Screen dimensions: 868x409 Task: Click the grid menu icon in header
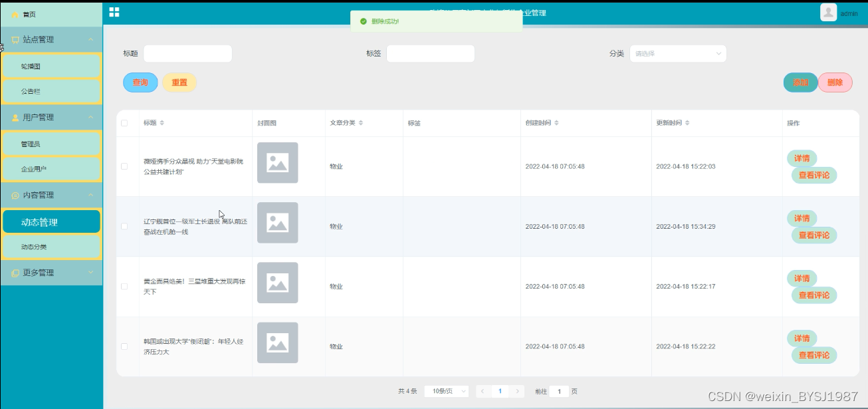[x=114, y=12]
